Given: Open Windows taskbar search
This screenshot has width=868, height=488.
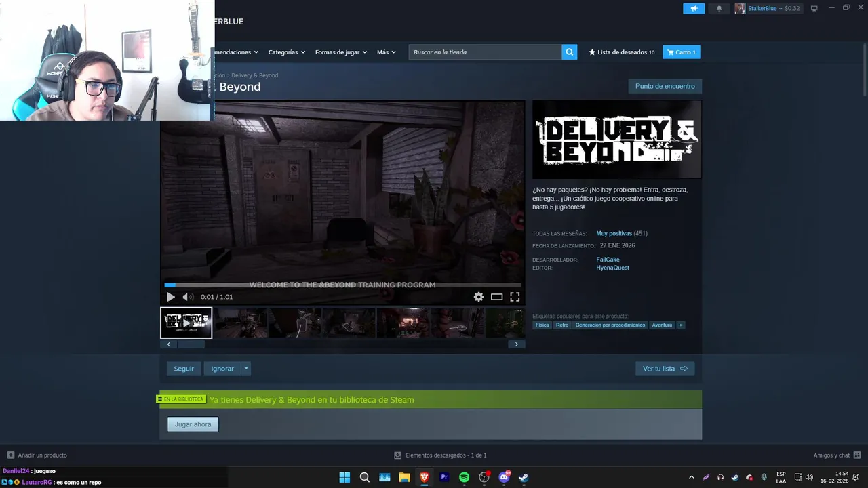Looking at the screenshot, I should [365, 477].
